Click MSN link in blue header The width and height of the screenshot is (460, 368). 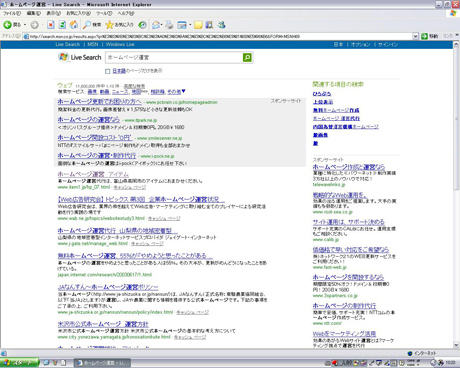coord(93,44)
